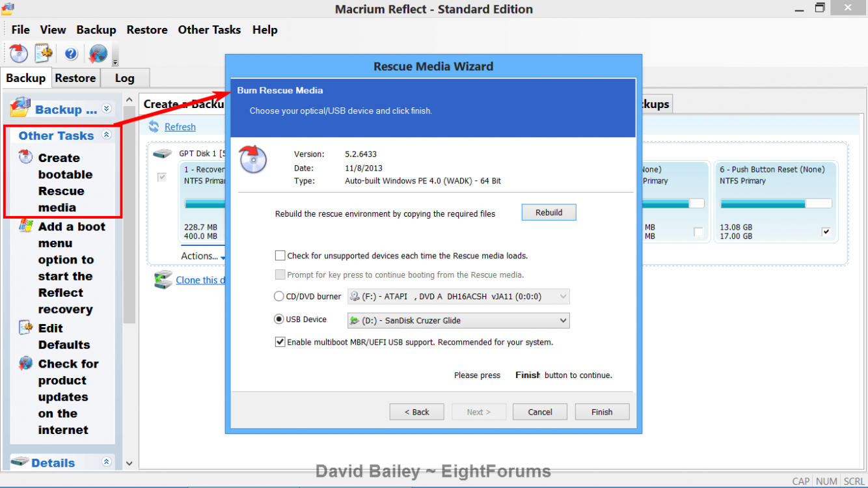Open the Other Tasks menu
Screen dimensions: 868x488
[x=210, y=30]
